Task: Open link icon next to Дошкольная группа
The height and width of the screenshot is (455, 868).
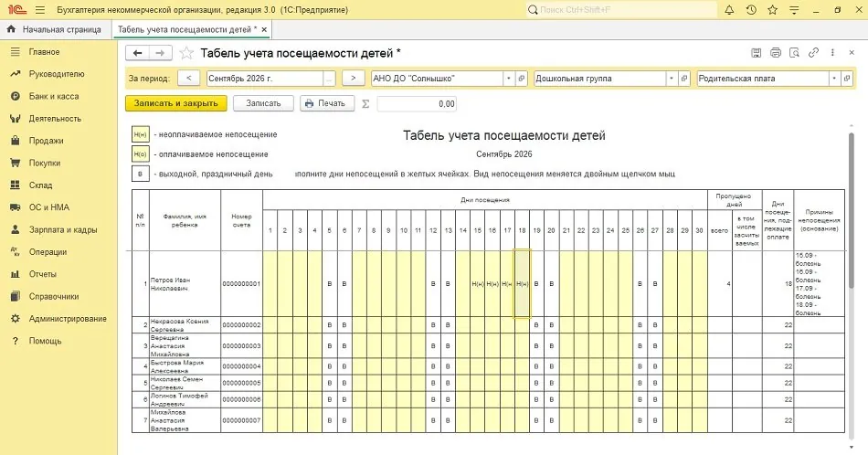Action: (x=684, y=79)
